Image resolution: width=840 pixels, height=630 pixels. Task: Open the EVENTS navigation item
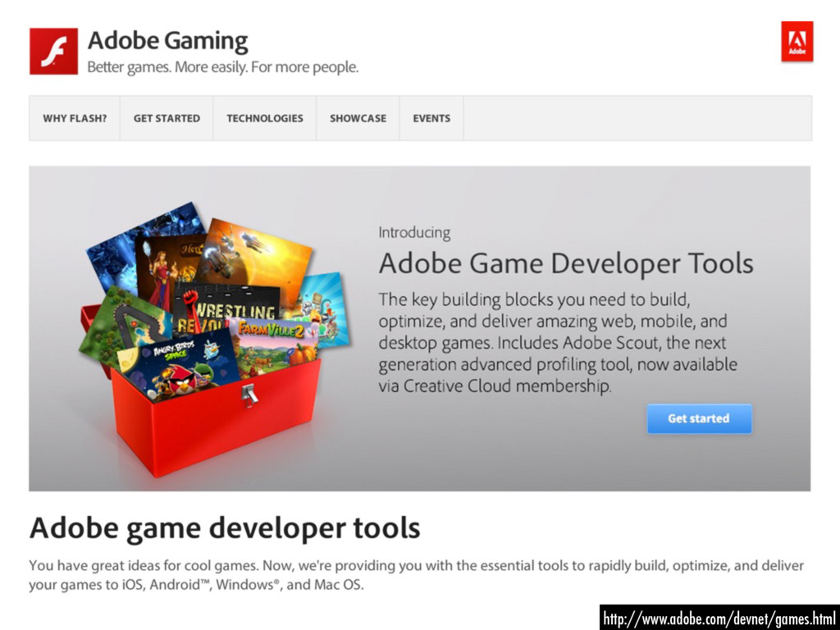[431, 118]
